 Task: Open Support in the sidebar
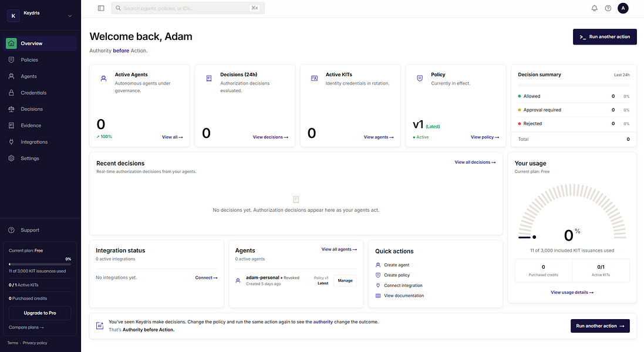coord(41,230)
